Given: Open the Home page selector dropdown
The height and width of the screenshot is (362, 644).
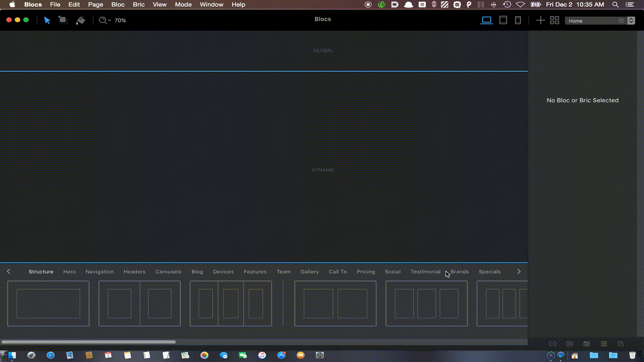Looking at the screenshot, I should pyautogui.click(x=600, y=21).
